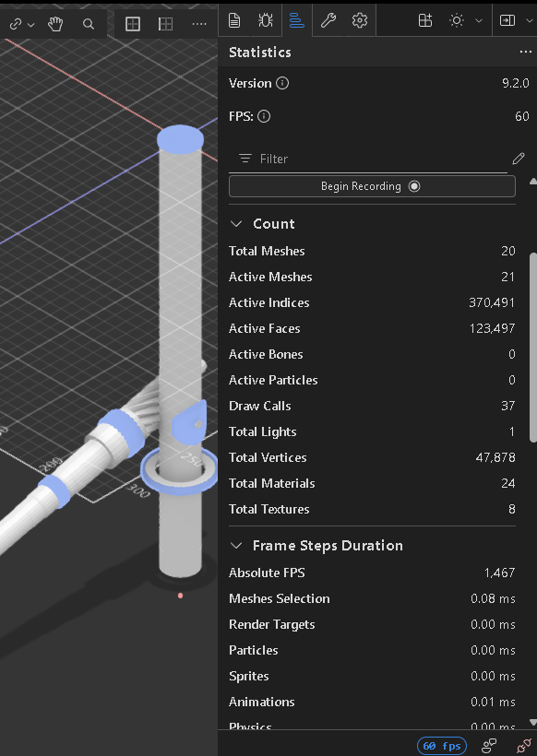Open dropdown arrow beside the link icon

[x=30, y=25]
